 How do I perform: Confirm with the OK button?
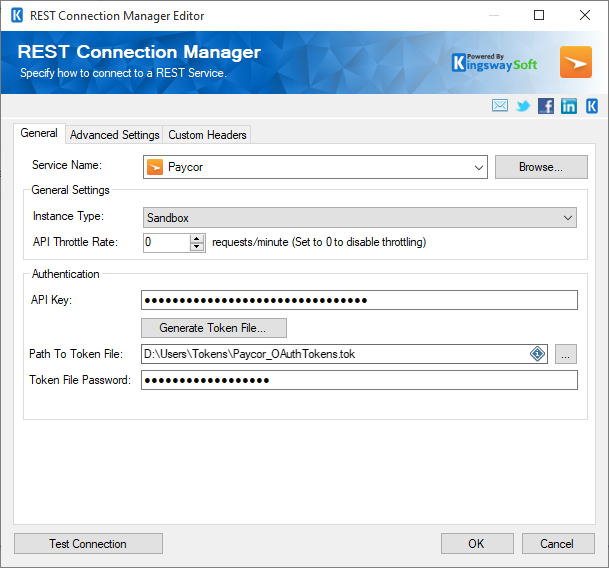pos(477,544)
